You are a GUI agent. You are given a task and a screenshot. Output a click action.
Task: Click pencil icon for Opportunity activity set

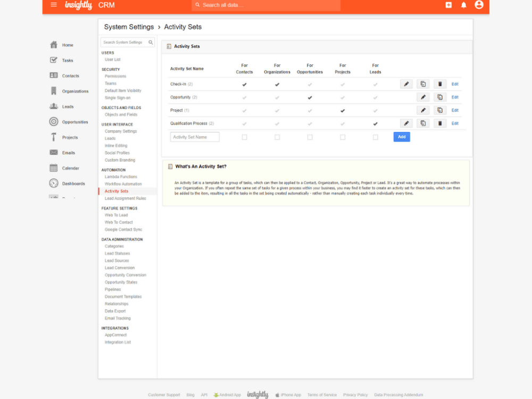pyautogui.click(x=423, y=97)
